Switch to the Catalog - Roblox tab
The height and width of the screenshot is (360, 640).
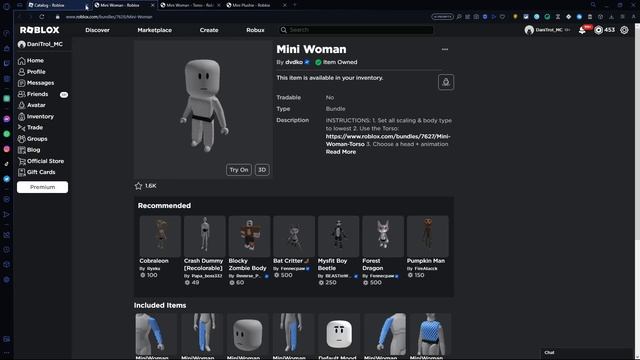click(x=57, y=5)
